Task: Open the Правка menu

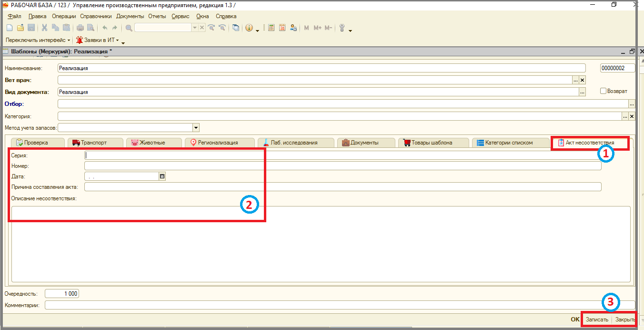Action: coord(38,16)
